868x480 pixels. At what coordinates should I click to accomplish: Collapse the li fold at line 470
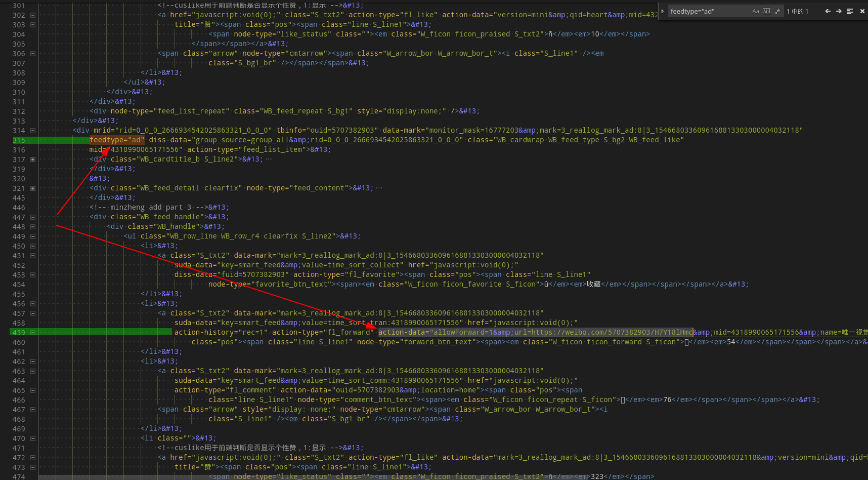point(33,438)
